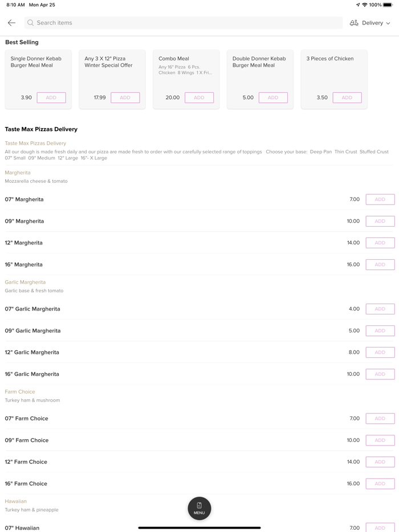399x532 pixels.
Task: Add 3 Pieces of Chicken
Action: coord(347,97)
